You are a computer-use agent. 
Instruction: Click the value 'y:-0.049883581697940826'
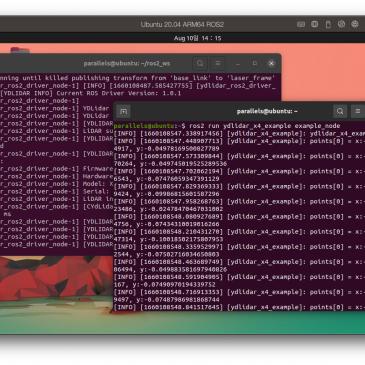184,270
